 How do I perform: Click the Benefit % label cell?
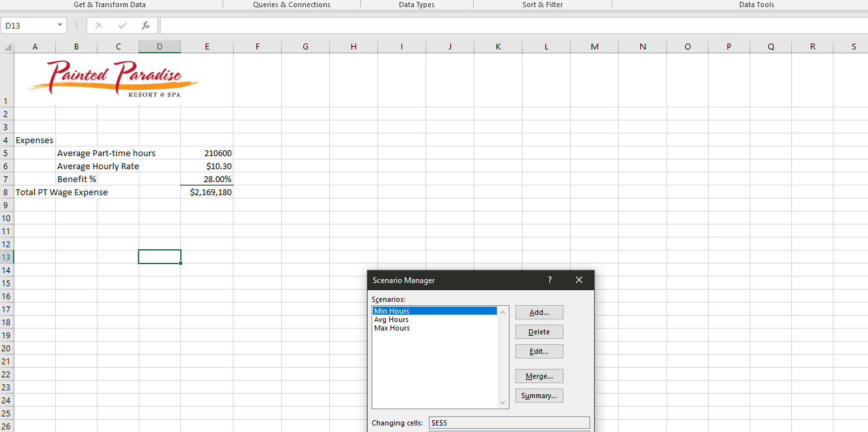[x=76, y=179]
